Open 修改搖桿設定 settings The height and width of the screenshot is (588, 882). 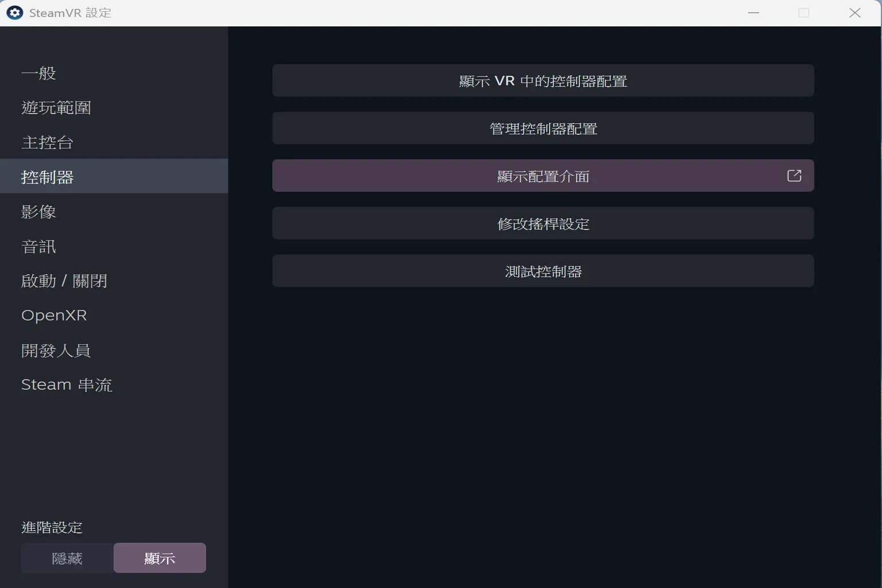pos(543,223)
